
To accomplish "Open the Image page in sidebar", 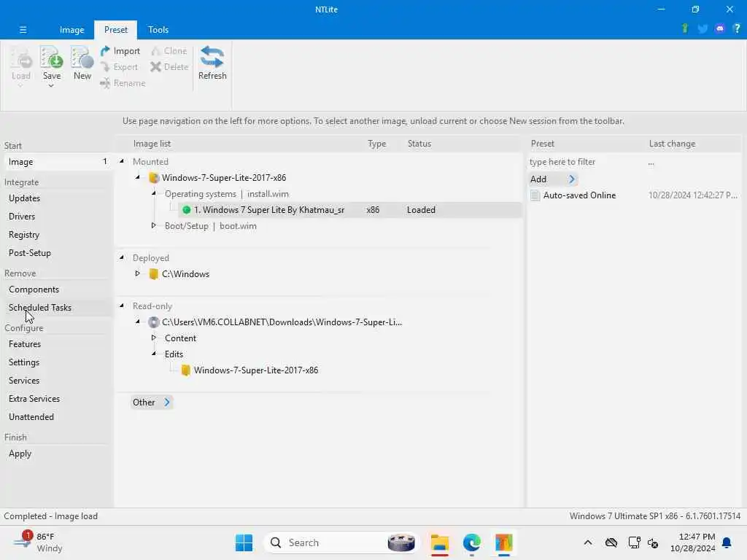I will click(57, 162).
